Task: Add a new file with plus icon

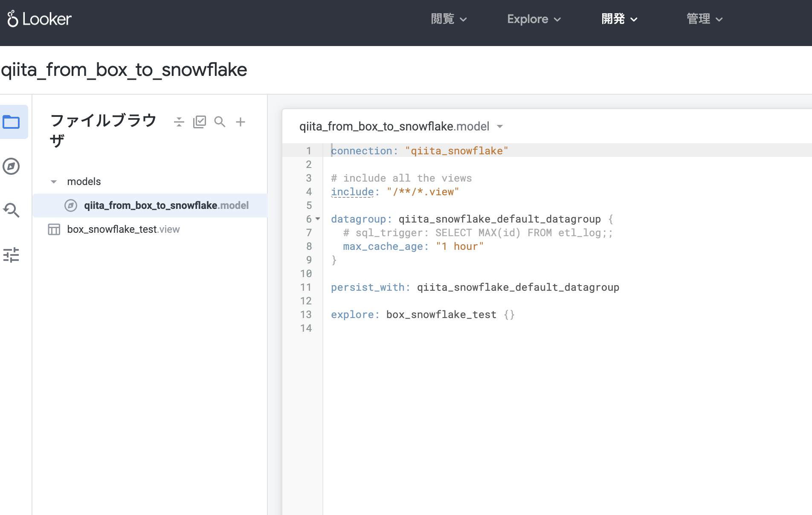Action: 241,122
